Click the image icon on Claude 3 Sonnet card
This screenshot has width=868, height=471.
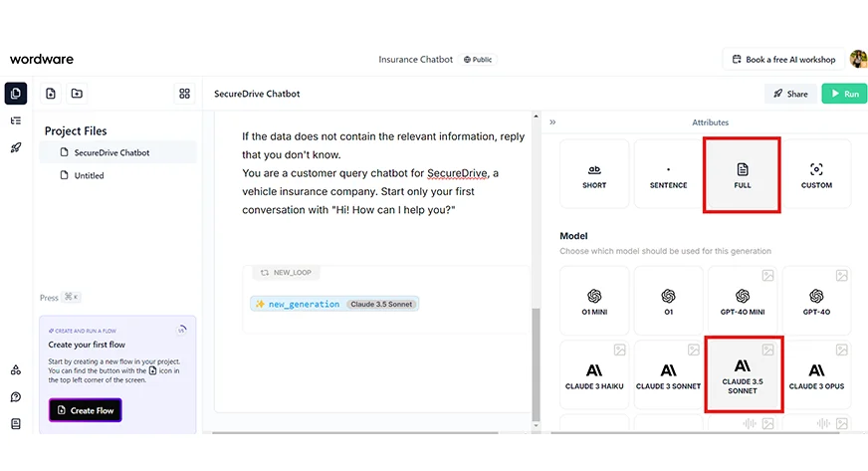694,350
